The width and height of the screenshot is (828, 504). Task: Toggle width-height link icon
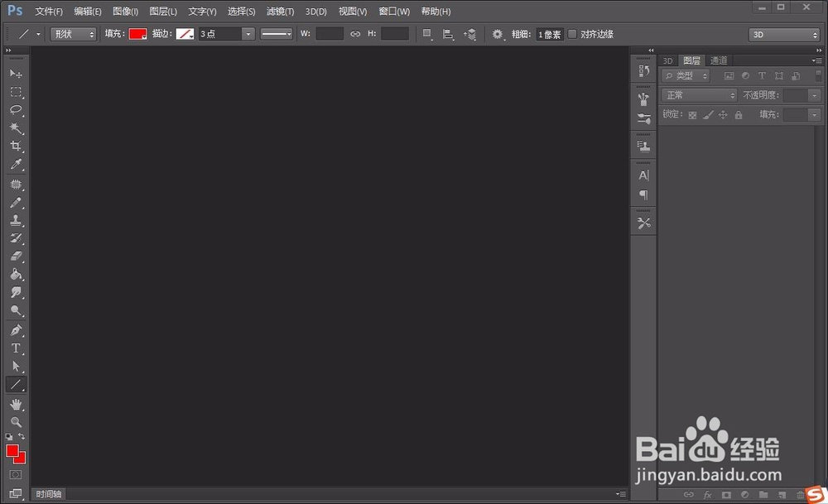tap(355, 34)
